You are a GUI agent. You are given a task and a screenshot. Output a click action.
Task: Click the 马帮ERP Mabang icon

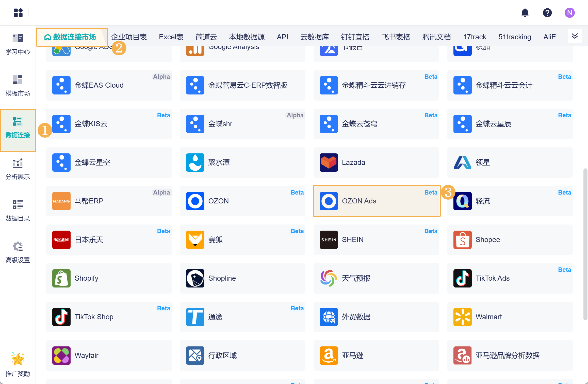coord(61,201)
